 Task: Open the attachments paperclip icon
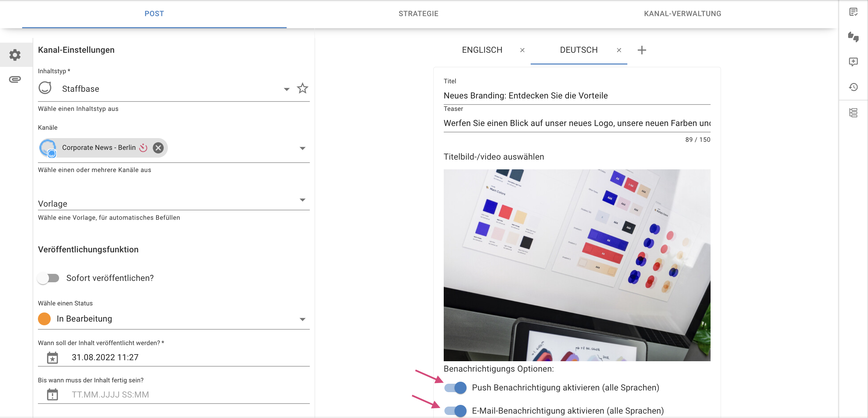[x=15, y=79]
